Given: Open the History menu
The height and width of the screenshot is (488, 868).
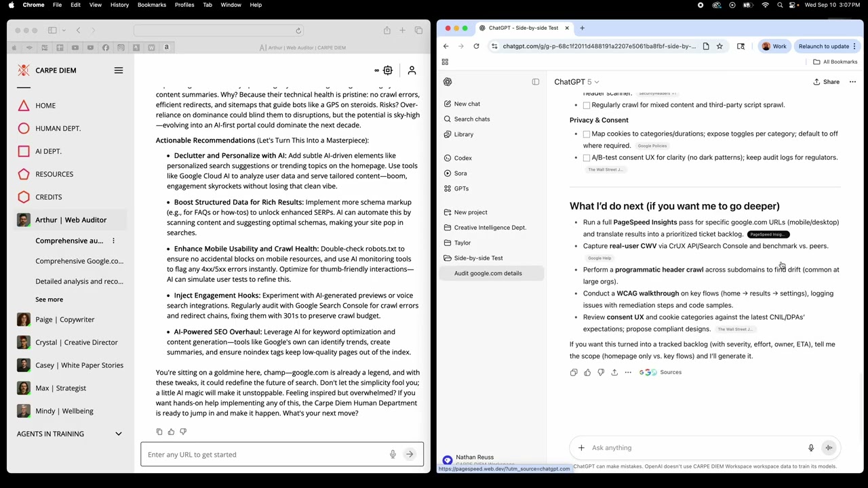Looking at the screenshot, I should point(119,5).
